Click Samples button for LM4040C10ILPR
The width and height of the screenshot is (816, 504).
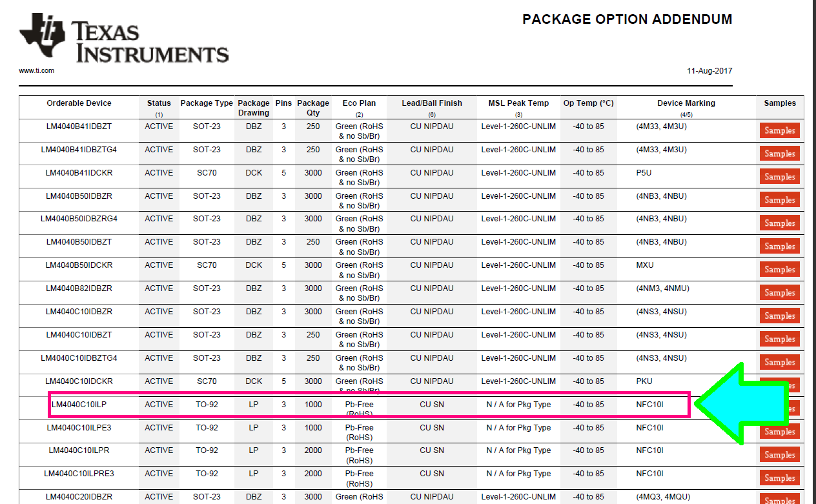(780, 455)
